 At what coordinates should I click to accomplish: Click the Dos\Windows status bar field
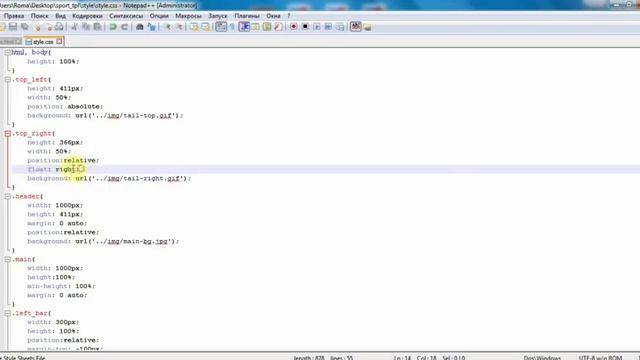click(542, 358)
